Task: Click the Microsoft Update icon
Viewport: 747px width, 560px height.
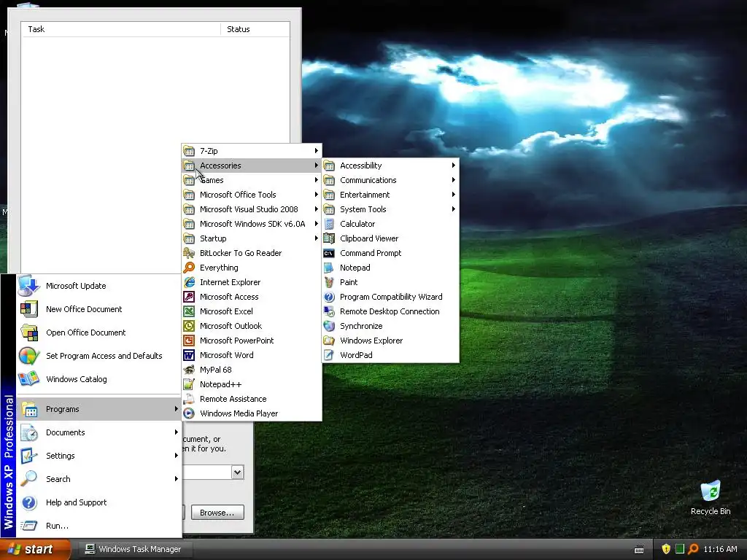Action: pyautogui.click(x=28, y=286)
